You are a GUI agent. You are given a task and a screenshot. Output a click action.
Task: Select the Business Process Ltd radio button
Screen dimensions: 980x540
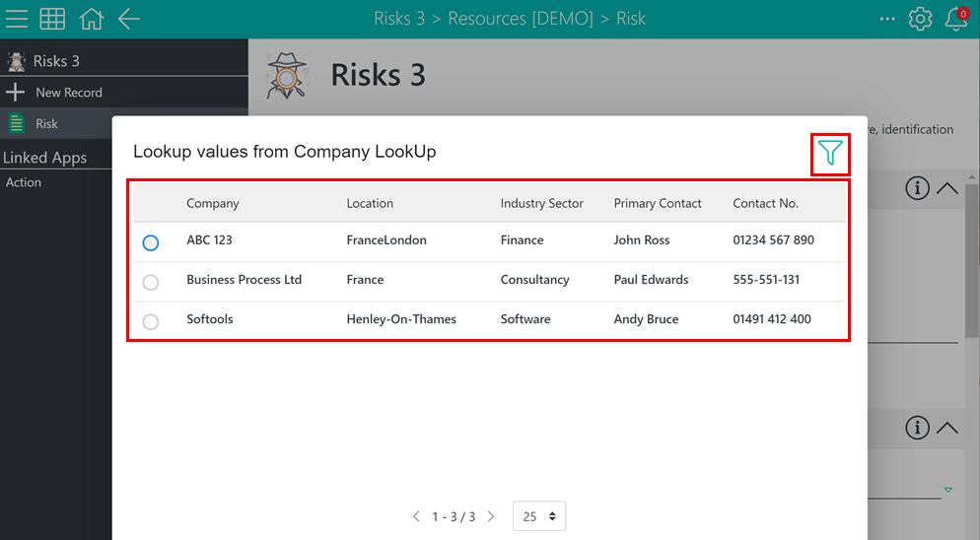tap(151, 283)
